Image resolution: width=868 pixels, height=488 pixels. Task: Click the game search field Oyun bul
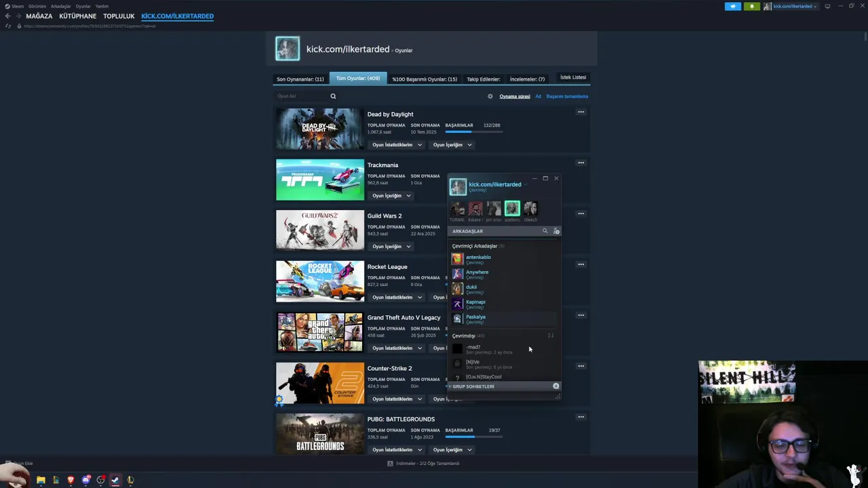(x=300, y=96)
